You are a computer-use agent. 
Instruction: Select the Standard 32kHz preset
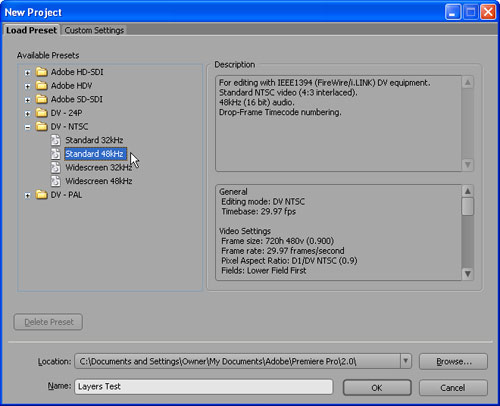coord(94,140)
